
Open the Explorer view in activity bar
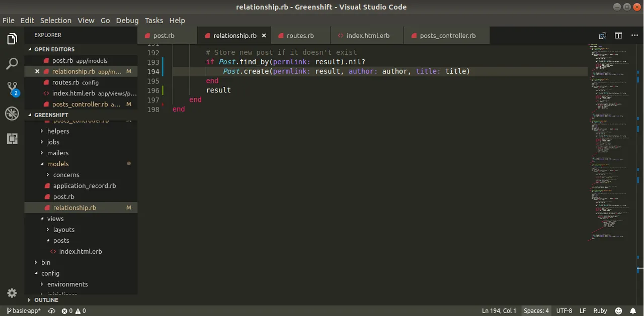[x=12, y=39]
